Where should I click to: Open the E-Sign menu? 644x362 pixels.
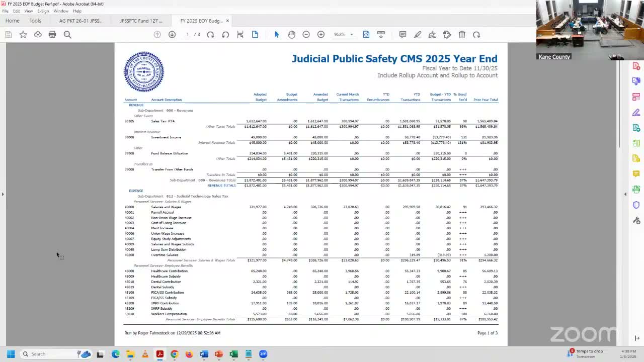tap(43, 11)
